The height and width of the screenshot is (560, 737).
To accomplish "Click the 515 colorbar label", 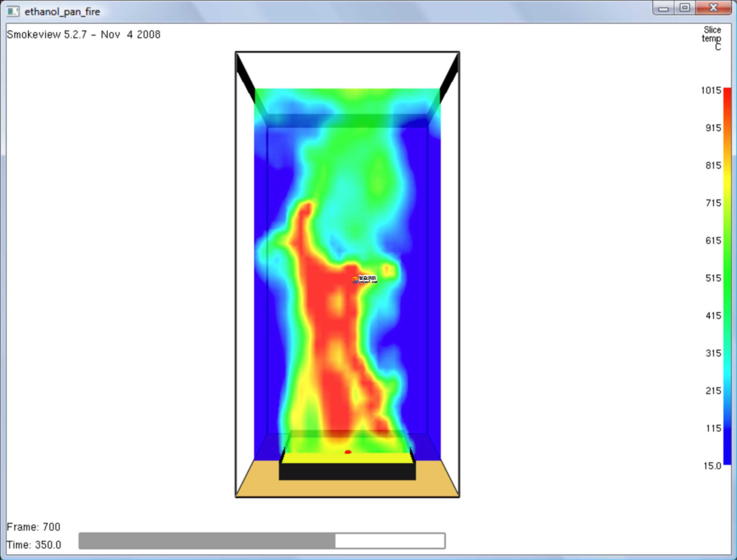I will [713, 278].
